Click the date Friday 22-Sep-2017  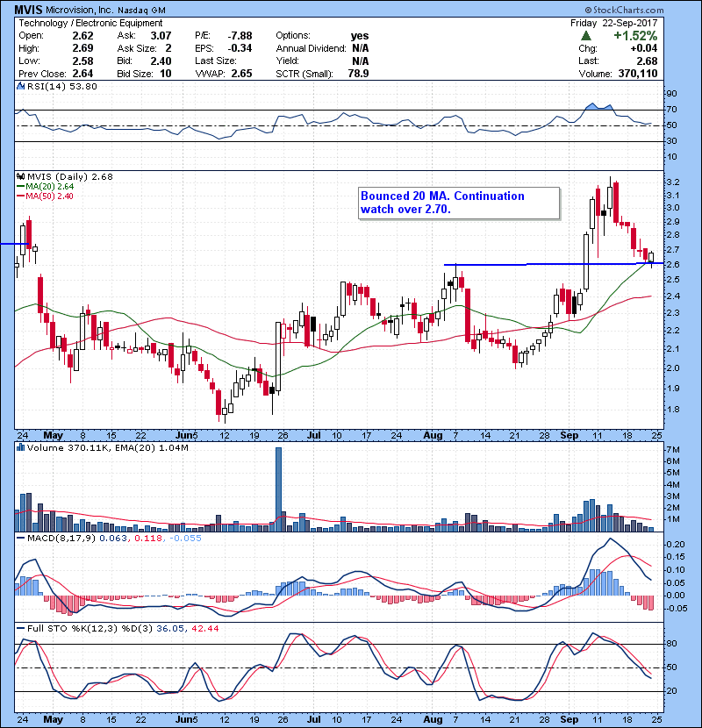point(613,23)
